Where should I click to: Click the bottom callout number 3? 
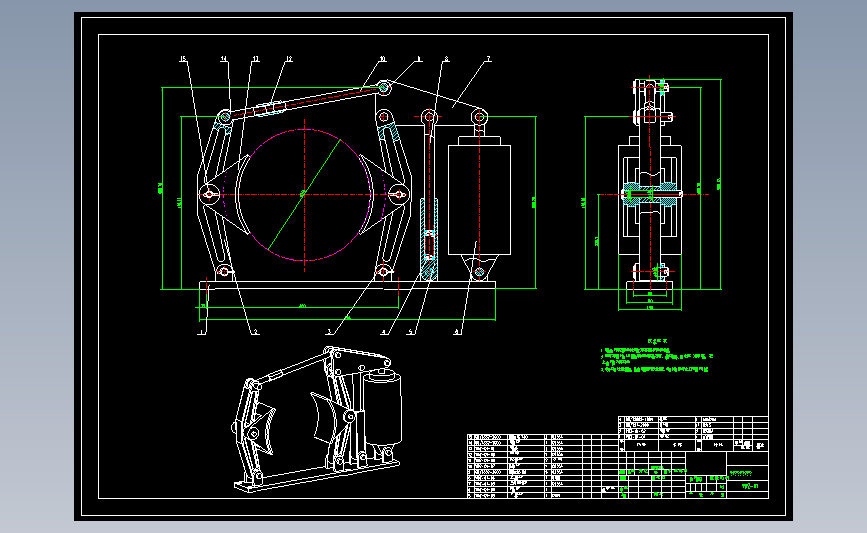click(328, 332)
